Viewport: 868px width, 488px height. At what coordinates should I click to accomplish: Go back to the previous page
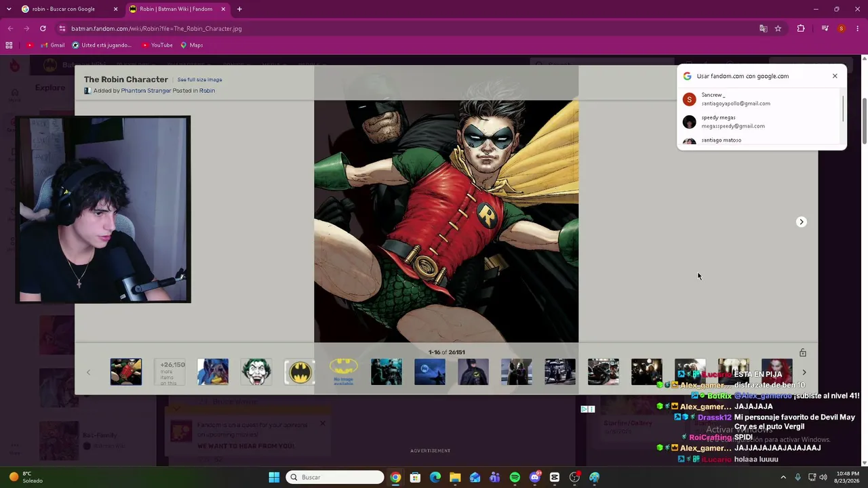(x=10, y=28)
